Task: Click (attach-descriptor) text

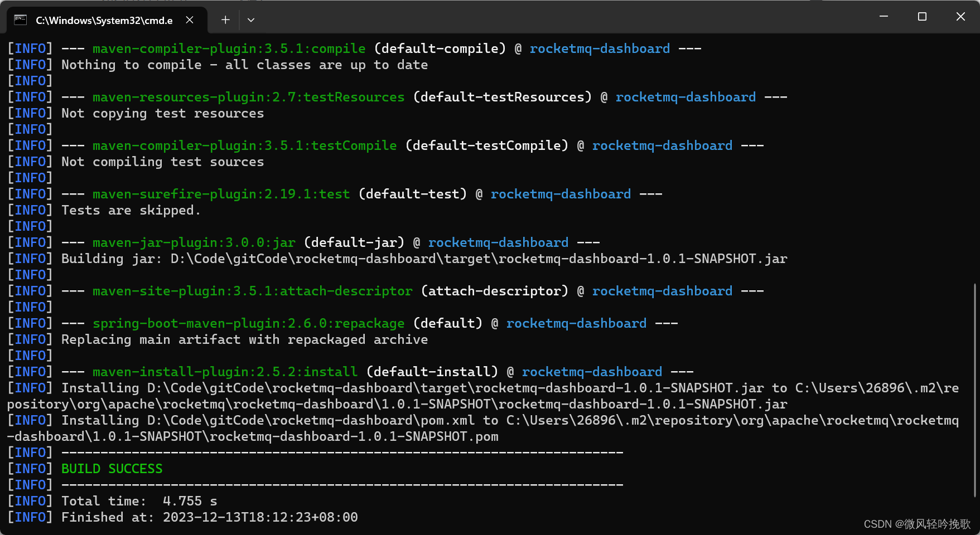Action: (x=495, y=291)
